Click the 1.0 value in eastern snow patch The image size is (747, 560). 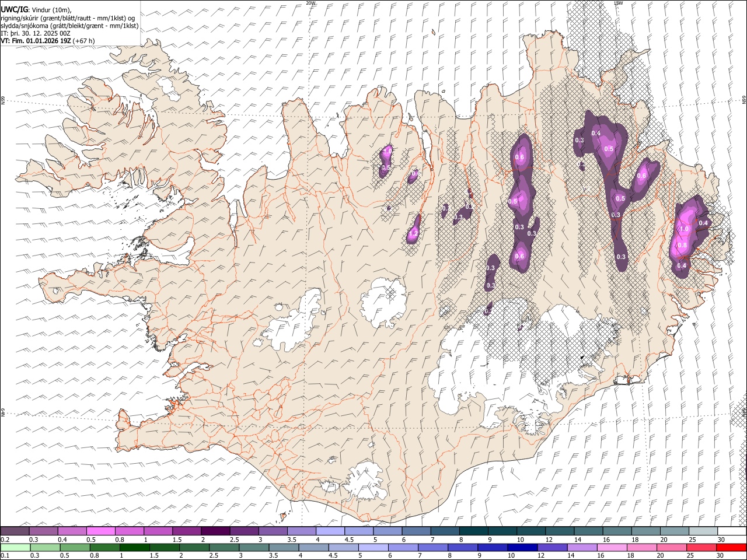pyautogui.click(x=685, y=229)
